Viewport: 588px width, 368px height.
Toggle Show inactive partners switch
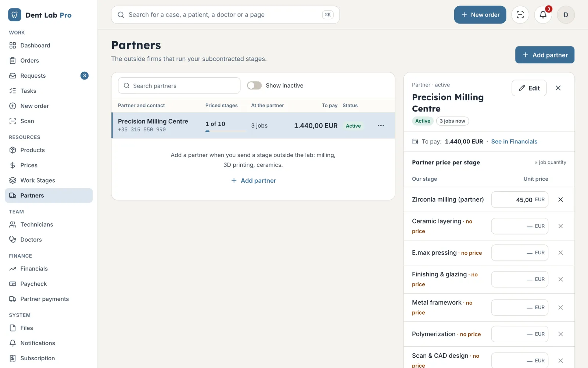click(254, 85)
